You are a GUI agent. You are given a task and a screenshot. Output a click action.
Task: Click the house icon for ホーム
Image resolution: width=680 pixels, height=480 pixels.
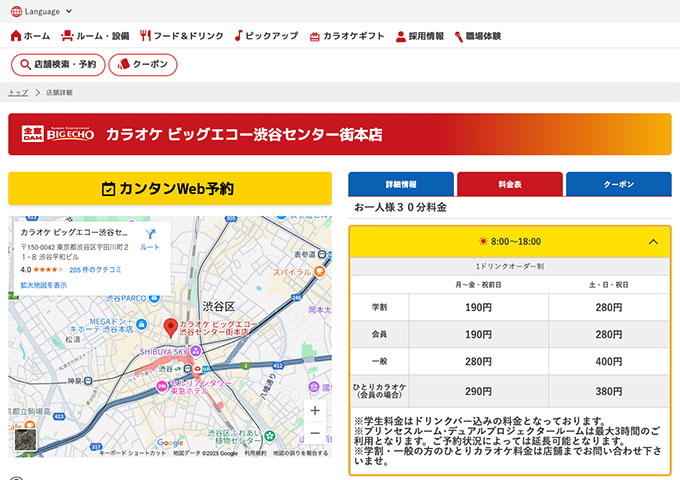coord(16,36)
